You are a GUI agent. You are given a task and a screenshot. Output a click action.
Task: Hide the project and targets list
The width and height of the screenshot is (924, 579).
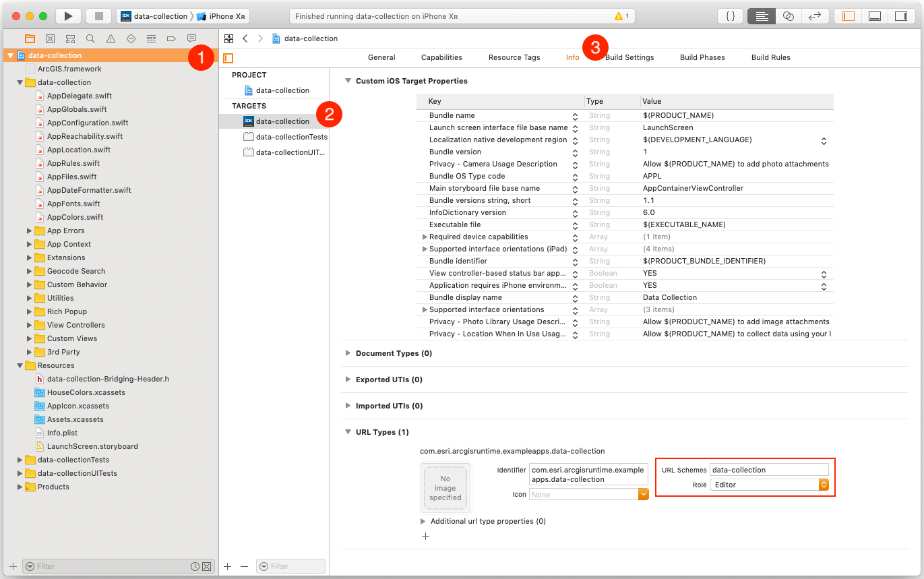click(x=228, y=58)
